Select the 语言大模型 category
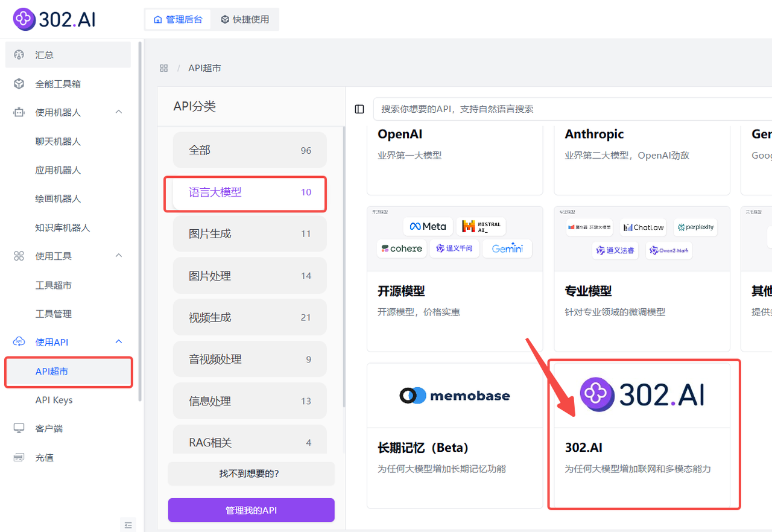This screenshot has width=772, height=532. coord(250,192)
